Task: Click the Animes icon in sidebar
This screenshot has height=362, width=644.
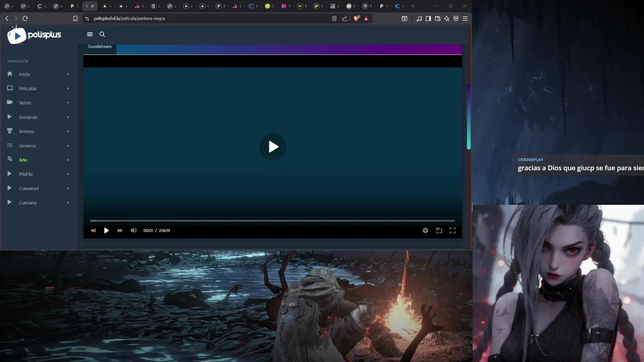Action: (x=10, y=131)
